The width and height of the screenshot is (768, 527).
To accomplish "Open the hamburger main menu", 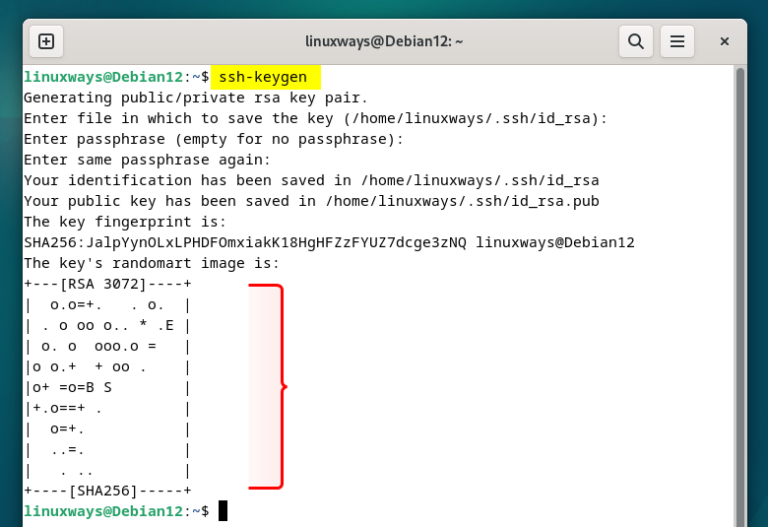I will (677, 42).
